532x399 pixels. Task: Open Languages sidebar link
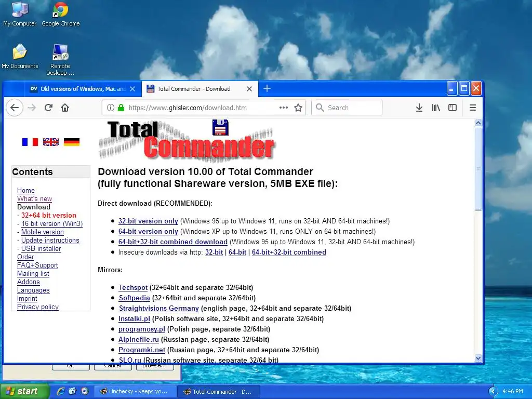pos(33,290)
